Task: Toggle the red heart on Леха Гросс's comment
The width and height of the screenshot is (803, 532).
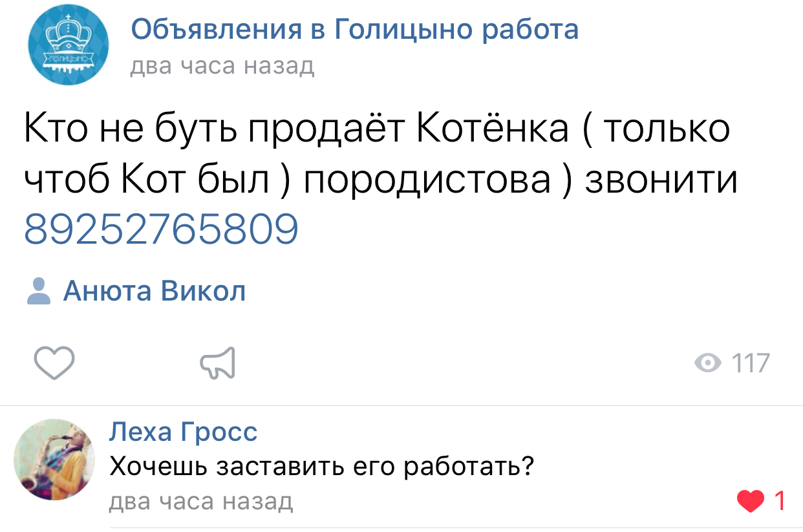Action: (x=750, y=501)
